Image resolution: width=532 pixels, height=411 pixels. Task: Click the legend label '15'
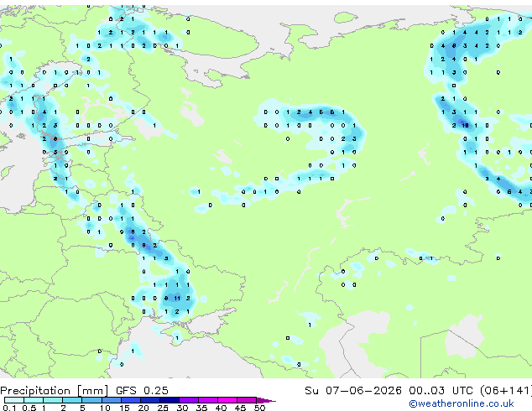click(124, 408)
